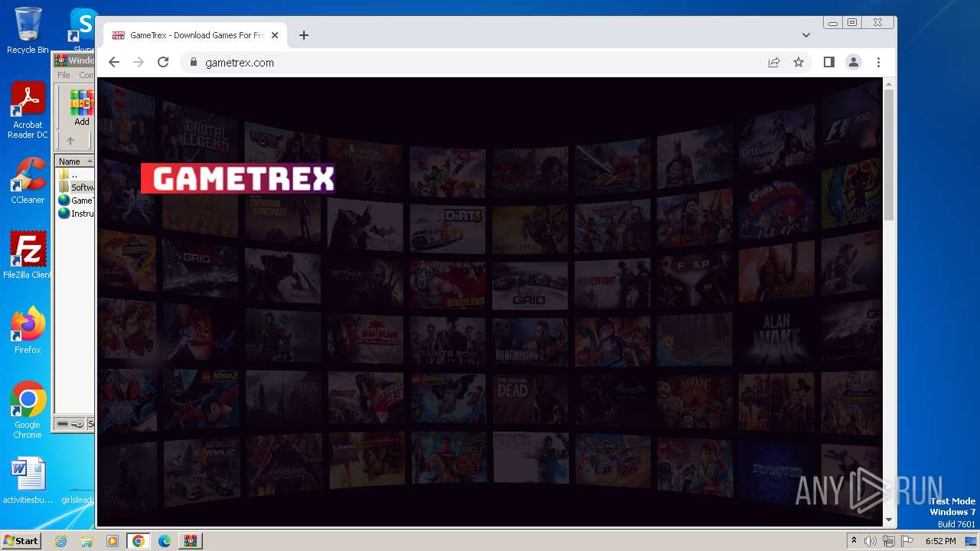Image resolution: width=980 pixels, height=551 pixels.
Task: Expand the tab search chevron
Action: pyautogui.click(x=806, y=35)
